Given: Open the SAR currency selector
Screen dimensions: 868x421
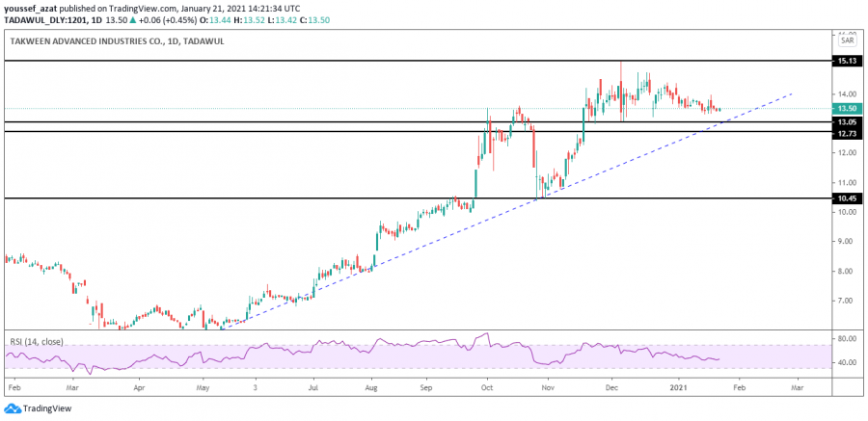Looking at the screenshot, I should coord(847,40).
